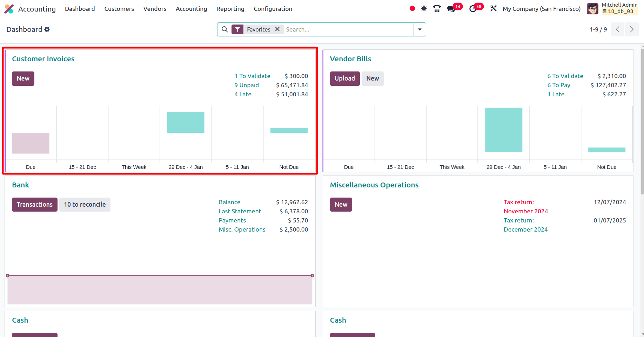
Task: Open the Vendor Bills journal title
Action: point(350,59)
